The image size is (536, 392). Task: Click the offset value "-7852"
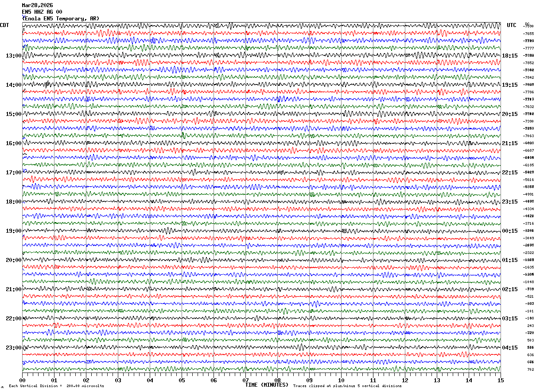[x=528, y=63]
